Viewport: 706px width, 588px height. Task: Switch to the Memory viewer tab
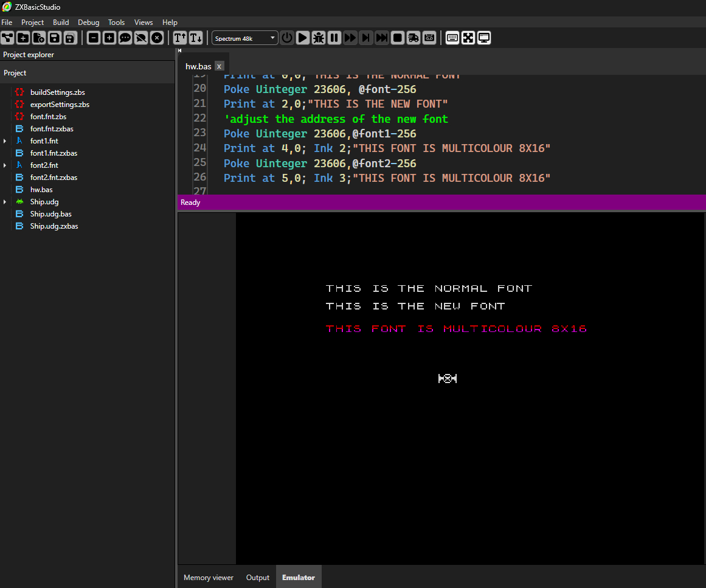tap(209, 578)
